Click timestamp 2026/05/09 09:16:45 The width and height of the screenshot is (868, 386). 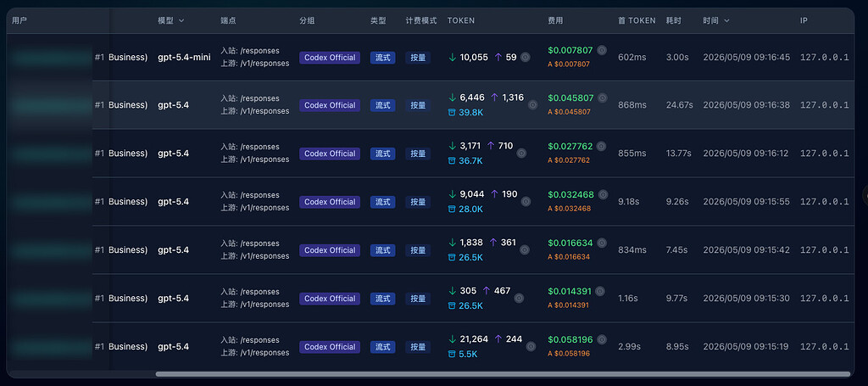(x=747, y=58)
